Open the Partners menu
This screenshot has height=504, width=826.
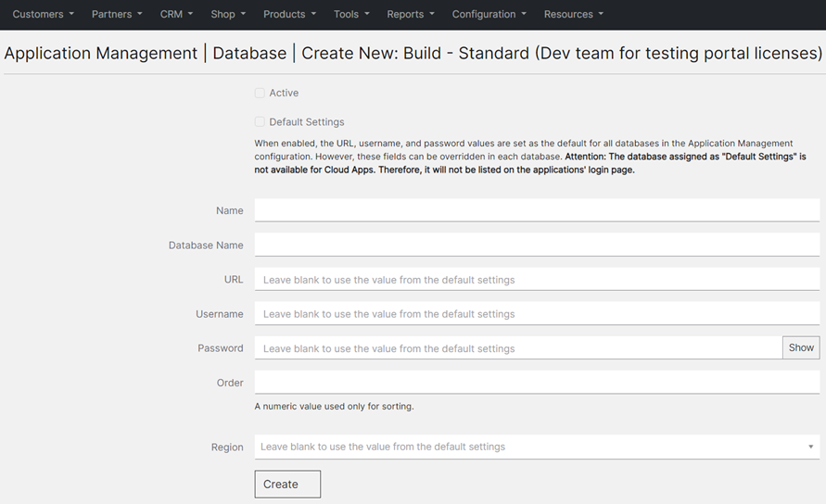tap(117, 14)
